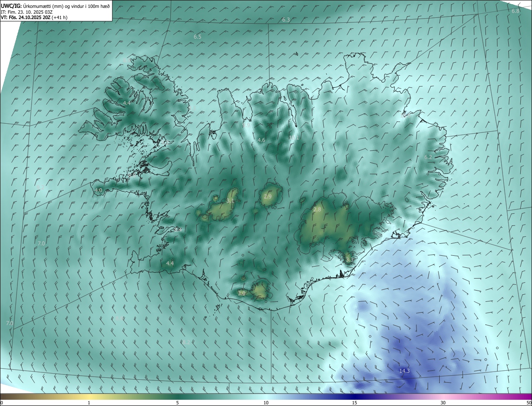Screen dimensions: 532x406
Task: Click the 6.8 value label
Action: (515, 11)
